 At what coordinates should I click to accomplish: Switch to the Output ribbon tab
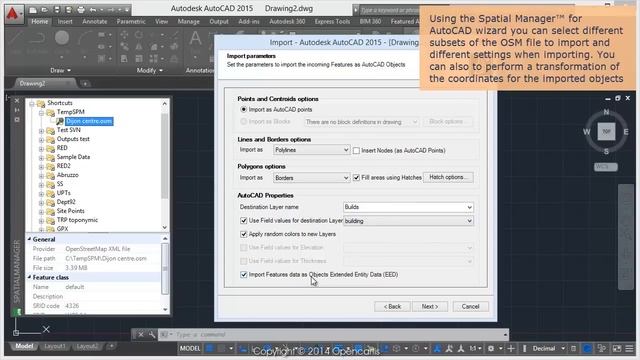coord(219,21)
